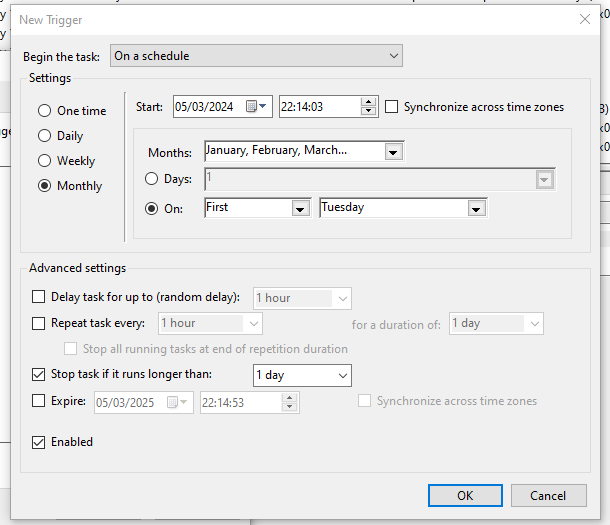Enable Delay task random delay checkbox
Image resolution: width=610 pixels, height=525 pixels.
click(39, 297)
